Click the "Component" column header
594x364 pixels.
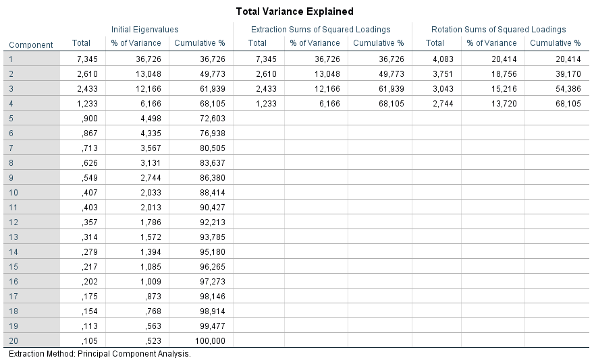31,45
